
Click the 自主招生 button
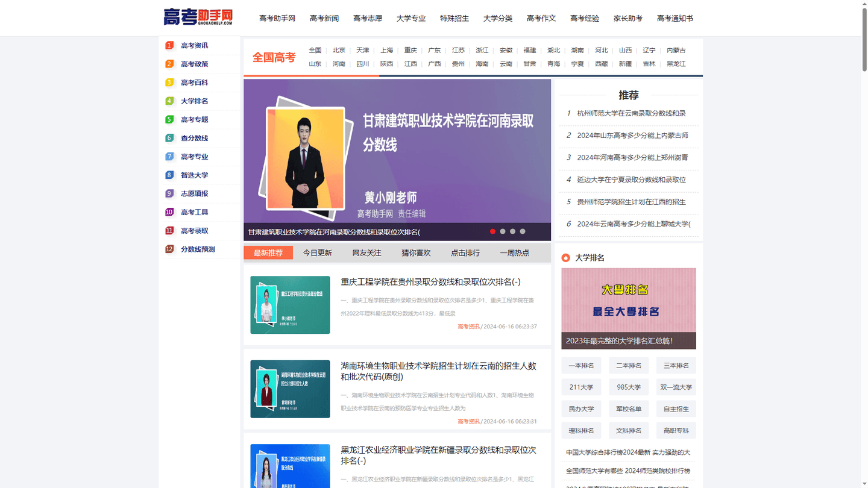(x=676, y=409)
